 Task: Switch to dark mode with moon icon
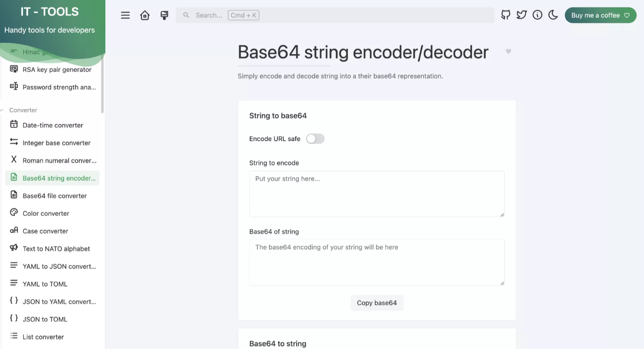point(553,15)
